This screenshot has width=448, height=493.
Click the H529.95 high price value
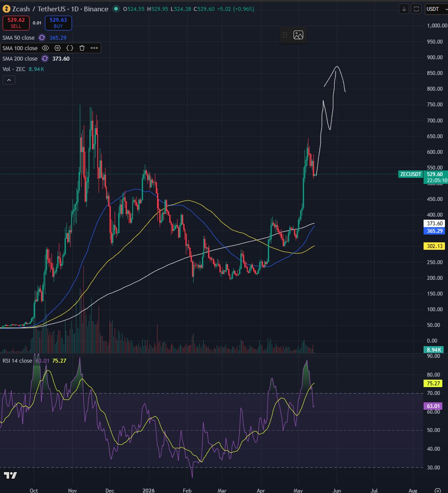[157, 9]
